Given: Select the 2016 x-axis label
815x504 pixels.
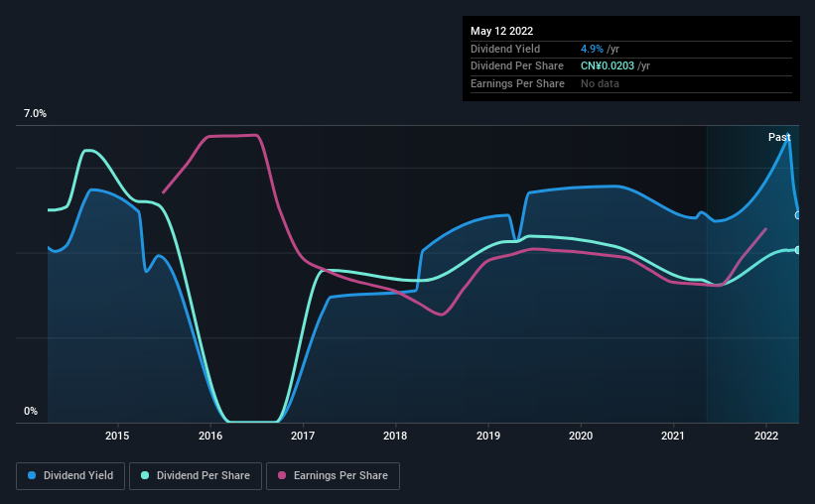Looking at the screenshot, I should pos(210,436).
